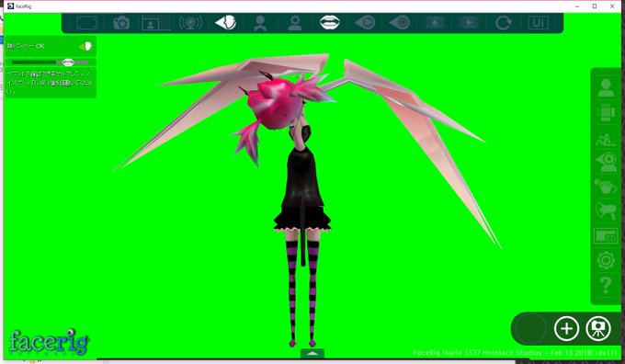Click the film strip play icon
The width and height of the screenshot is (625, 364).
coord(469,23)
